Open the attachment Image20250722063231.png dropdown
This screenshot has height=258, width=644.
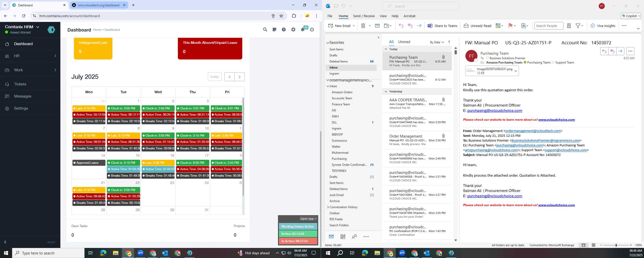[x=516, y=71]
